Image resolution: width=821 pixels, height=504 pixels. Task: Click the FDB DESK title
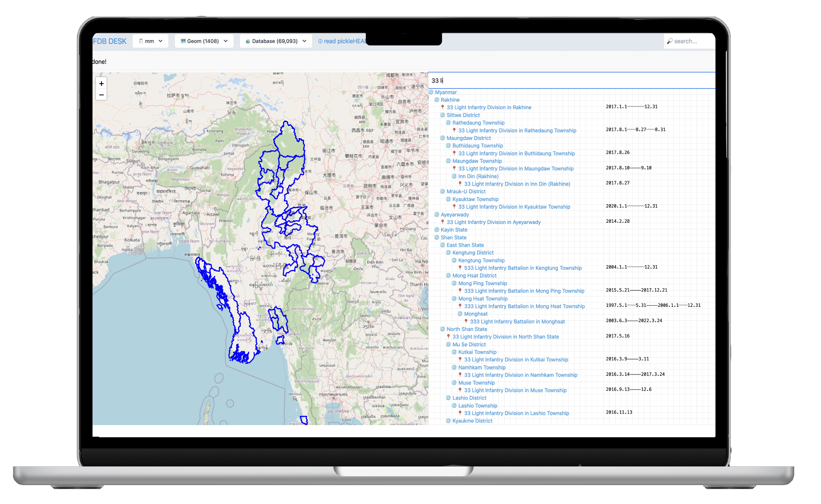110,41
